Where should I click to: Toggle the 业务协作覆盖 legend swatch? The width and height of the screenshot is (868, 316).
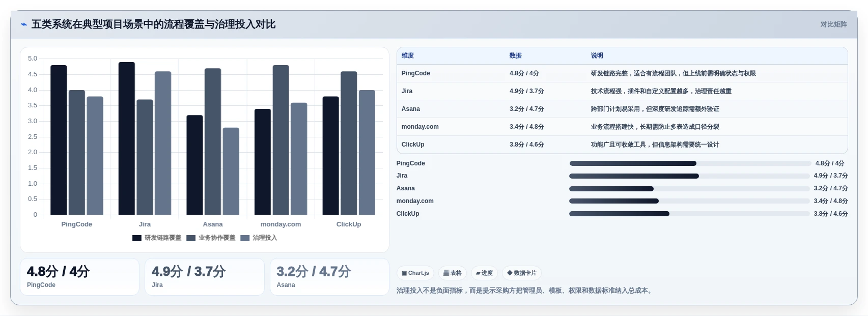pyautogui.click(x=191, y=238)
